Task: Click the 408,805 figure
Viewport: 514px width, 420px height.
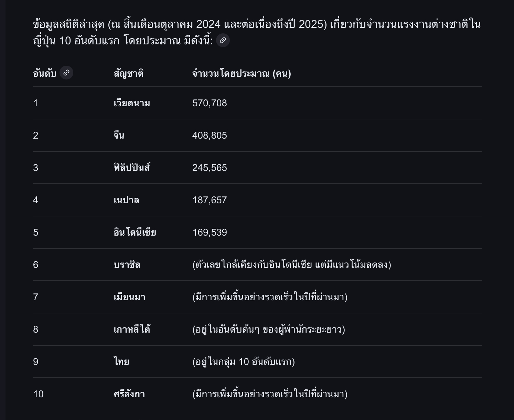Action: pyautogui.click(x=210, y=136)
